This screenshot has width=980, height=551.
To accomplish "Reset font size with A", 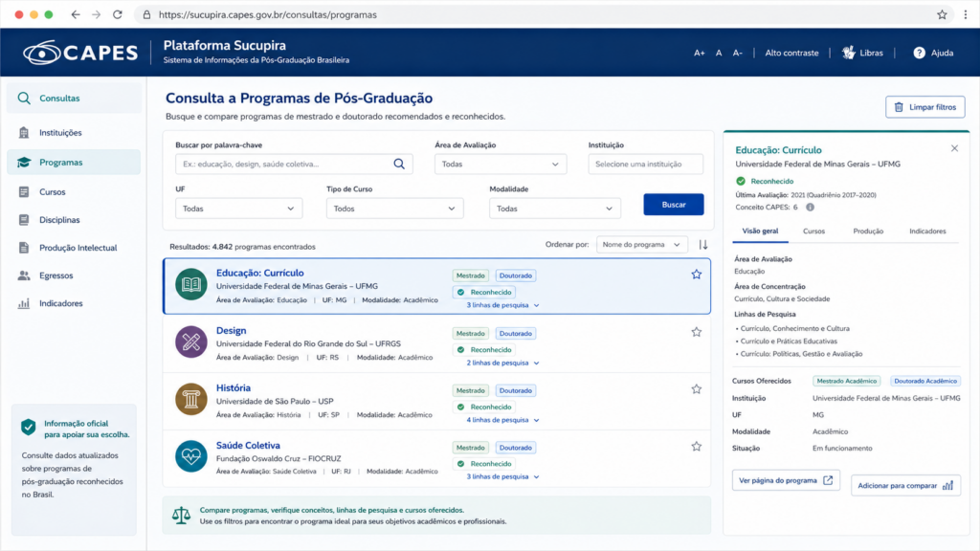I will (719, 54).
